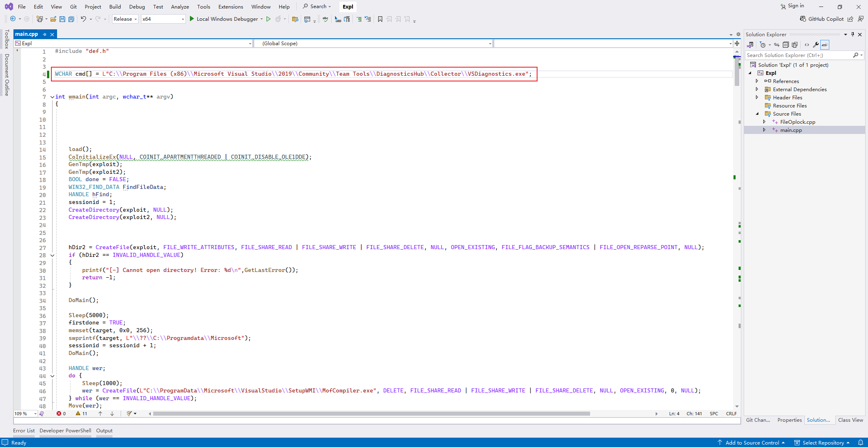Toggle the pin on main.cpp tab
The height and width of the screenshot is (447, 868).
44,34
